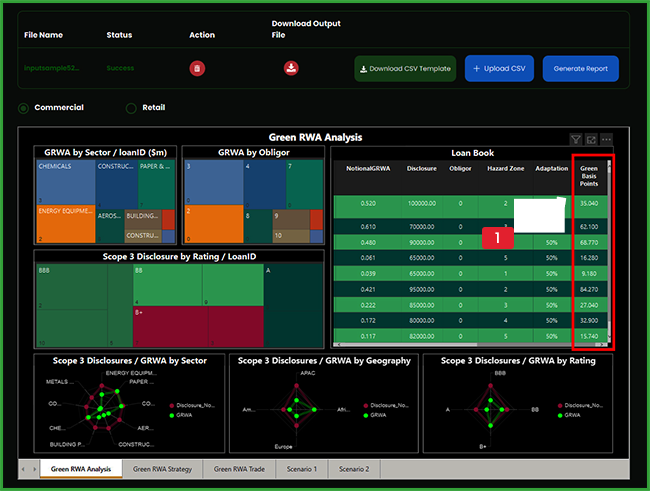This screenshot has height=491, width=650.
Task: Select the BBB rating block in Scope 3 Disclosure treemap
Action: tap(84, 305)
